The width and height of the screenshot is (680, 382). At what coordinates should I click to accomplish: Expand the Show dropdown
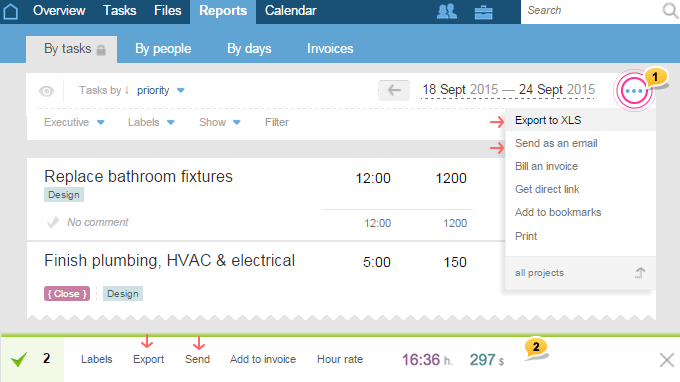[x=219, y=122]
